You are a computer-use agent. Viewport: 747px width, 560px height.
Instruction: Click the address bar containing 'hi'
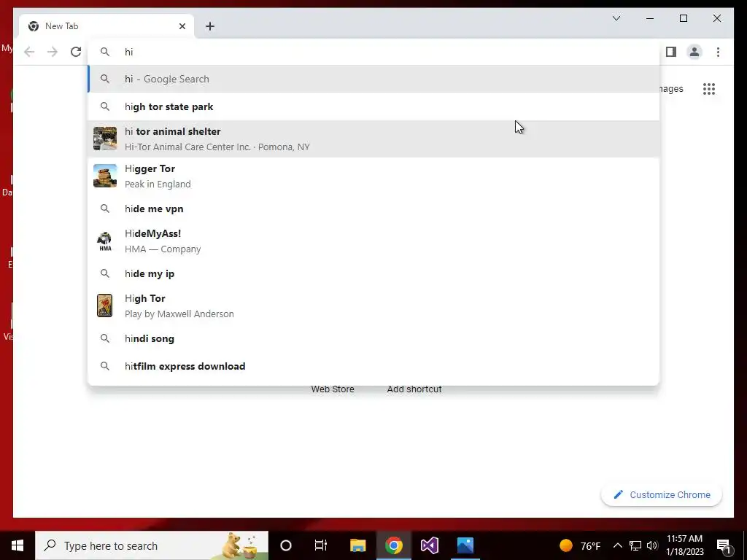tap(374, 52)
